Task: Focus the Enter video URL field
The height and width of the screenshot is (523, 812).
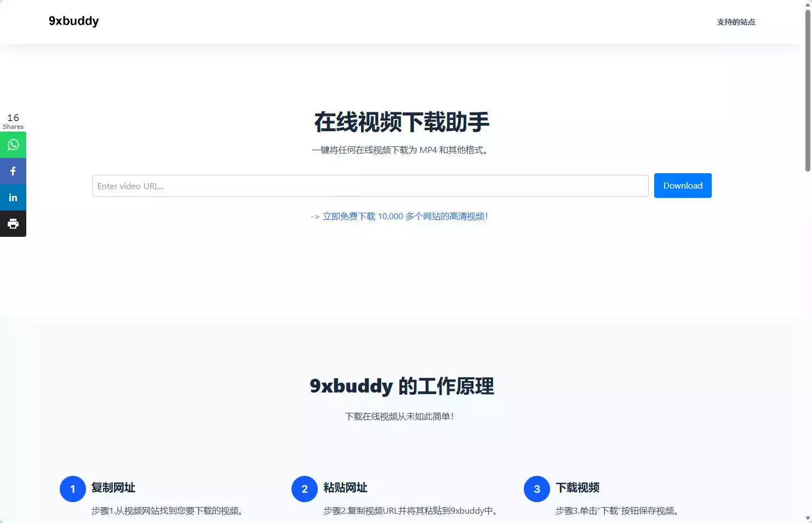Action: click(x=370, y=186)
